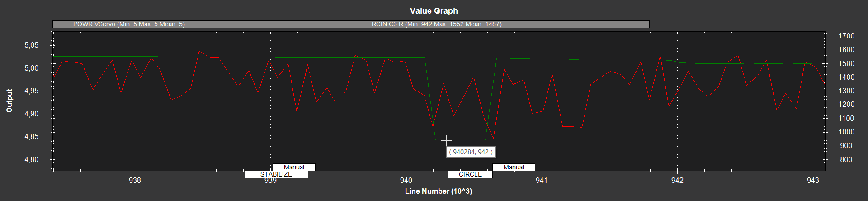This screenshot has width=868, height=201.
Task: Click the Manual marker near 941
Action: [x=514, y=167]
